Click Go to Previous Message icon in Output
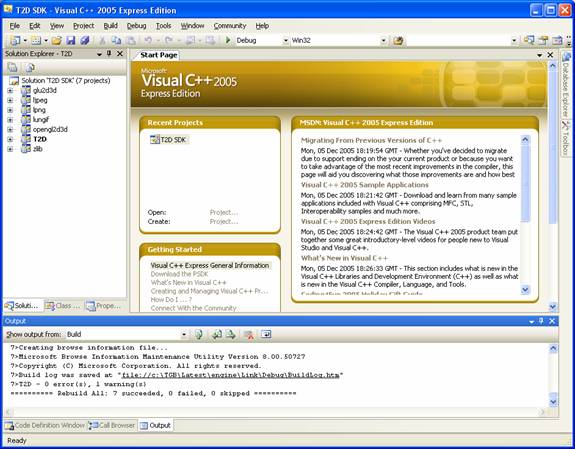 (x=217, y=334)
